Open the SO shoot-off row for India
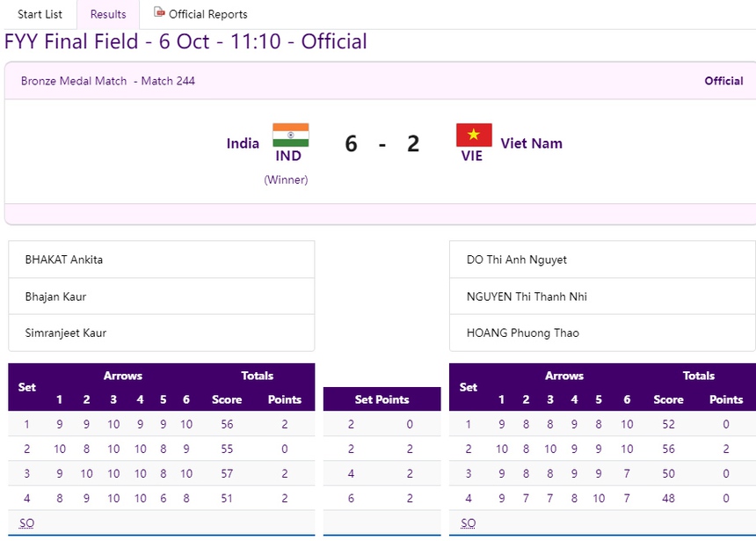 (x=26, y=523)
